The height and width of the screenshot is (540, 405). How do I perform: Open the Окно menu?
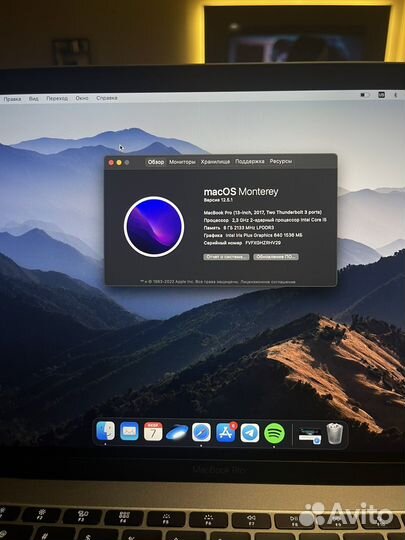click(x=82, y=98)
